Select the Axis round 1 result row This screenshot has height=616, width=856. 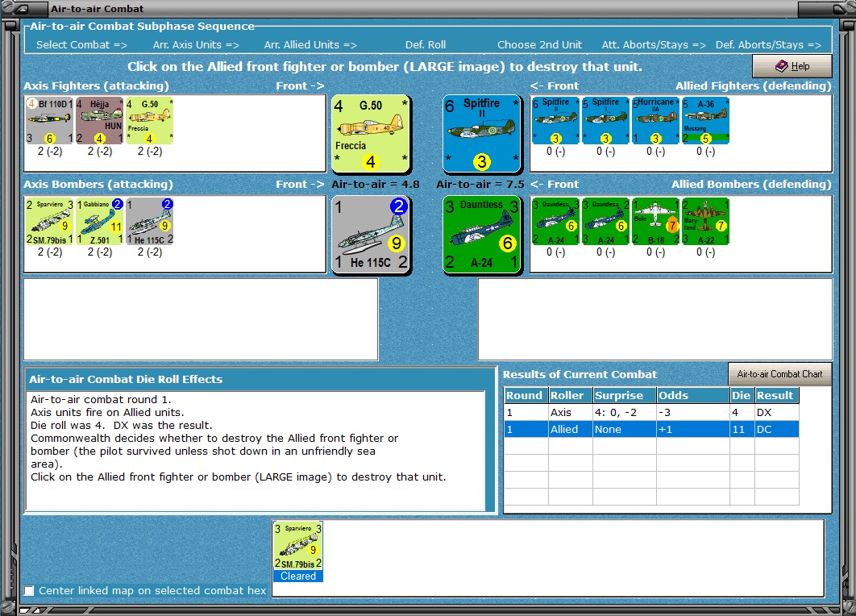(x=652, y=412)
